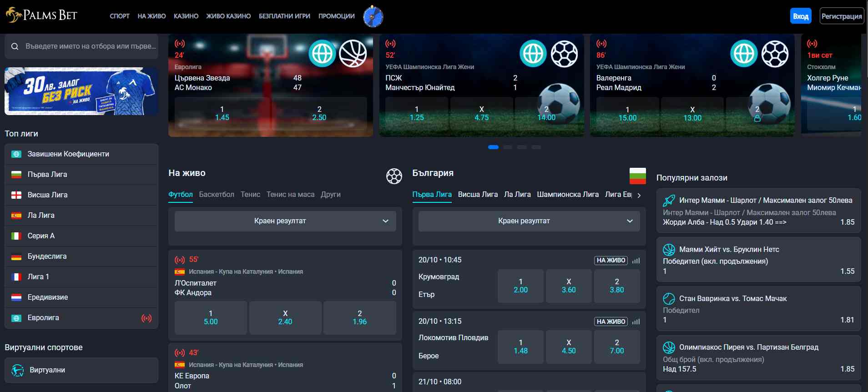Switch to Баскетбол live tab
Viewport: 868px width, 392px height.
pyautogui.click(x=217, y=195)
